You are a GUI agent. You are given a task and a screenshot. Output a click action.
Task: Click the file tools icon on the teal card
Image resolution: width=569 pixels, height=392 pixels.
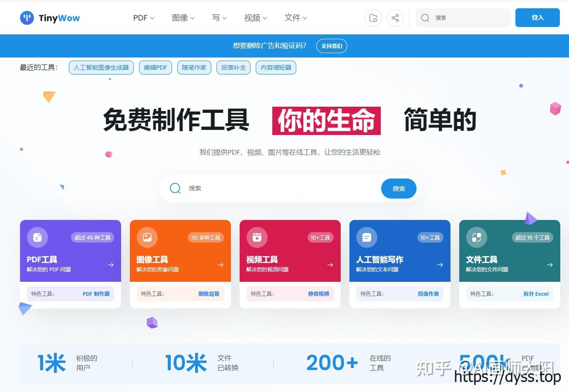[476, 237]
